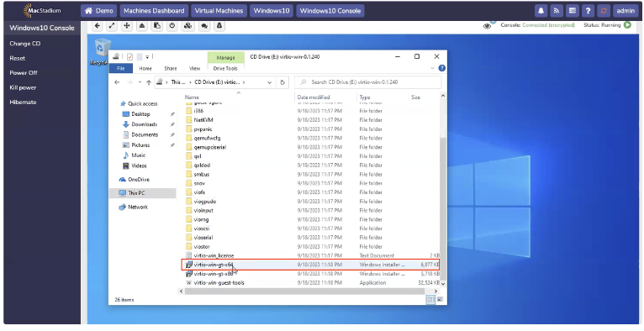Click Explorer up-one-level arrow
The width and height of the screenshot is (644, 331).
point(148,82)
